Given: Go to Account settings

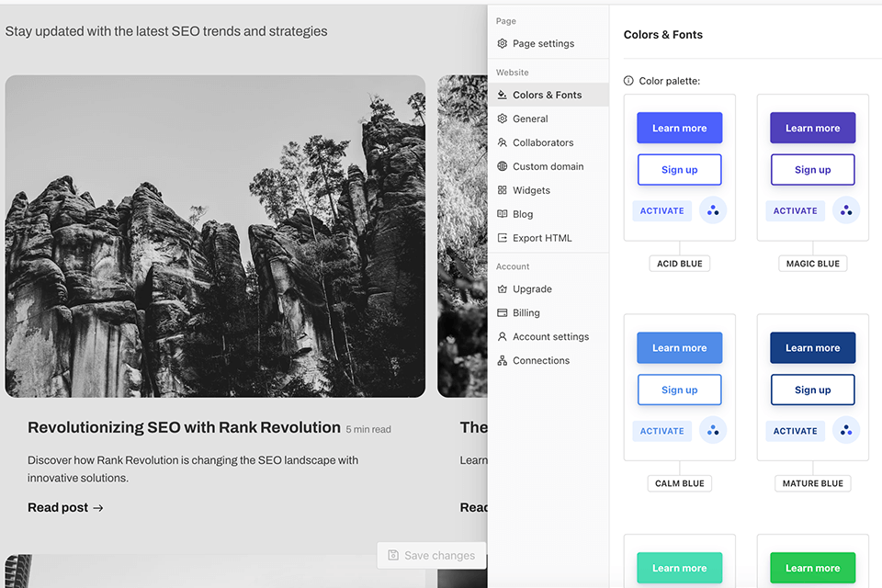Looking at the screenshot, I should [x=548, y=336].
